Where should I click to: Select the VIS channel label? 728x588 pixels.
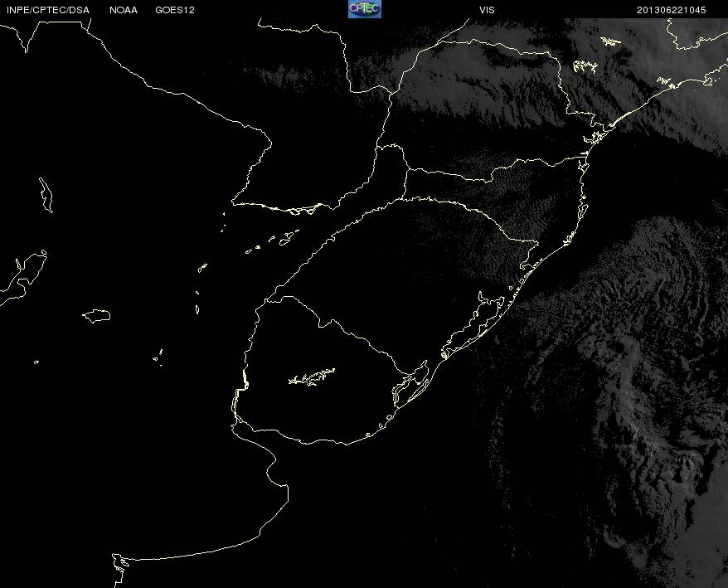point(487,10)
